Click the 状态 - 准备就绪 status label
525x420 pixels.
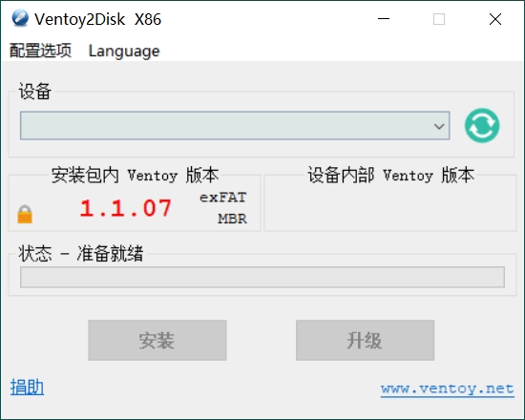[81, 253]
